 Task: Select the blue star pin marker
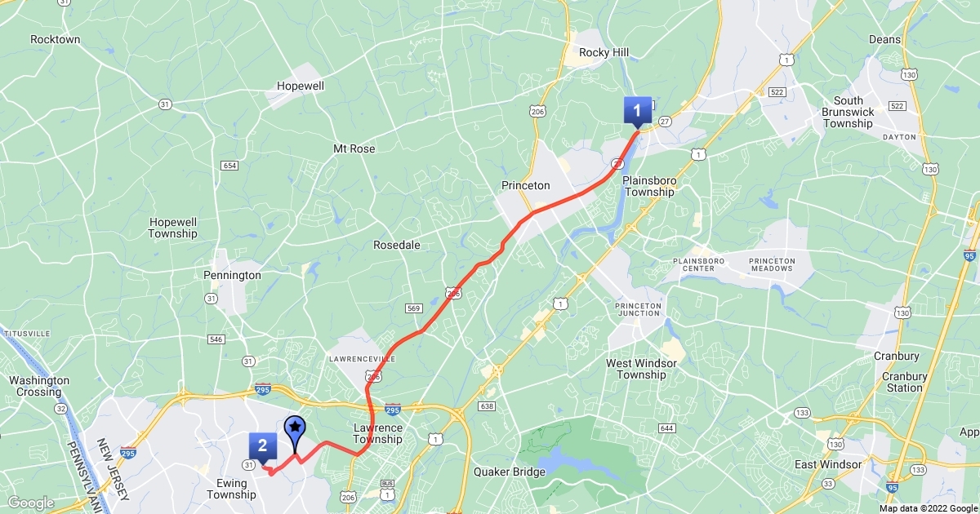point(294,430)
